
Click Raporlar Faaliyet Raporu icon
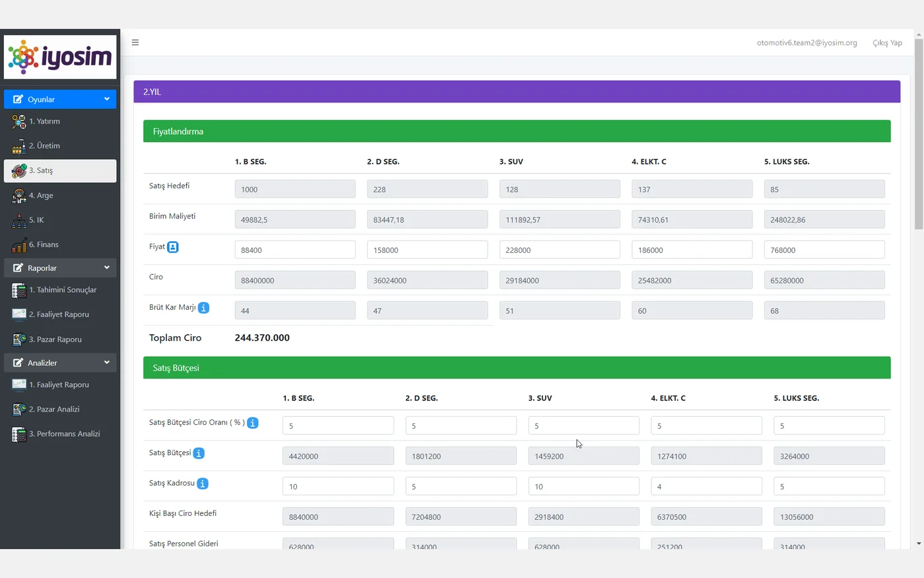(19, 314)
